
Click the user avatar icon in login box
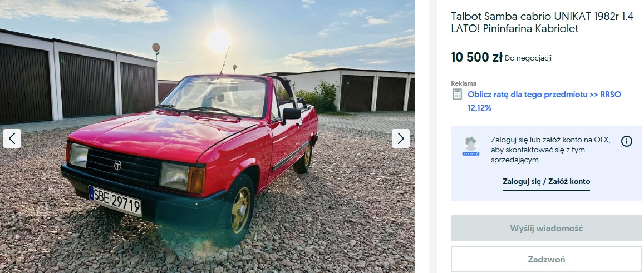click(471, 146)
